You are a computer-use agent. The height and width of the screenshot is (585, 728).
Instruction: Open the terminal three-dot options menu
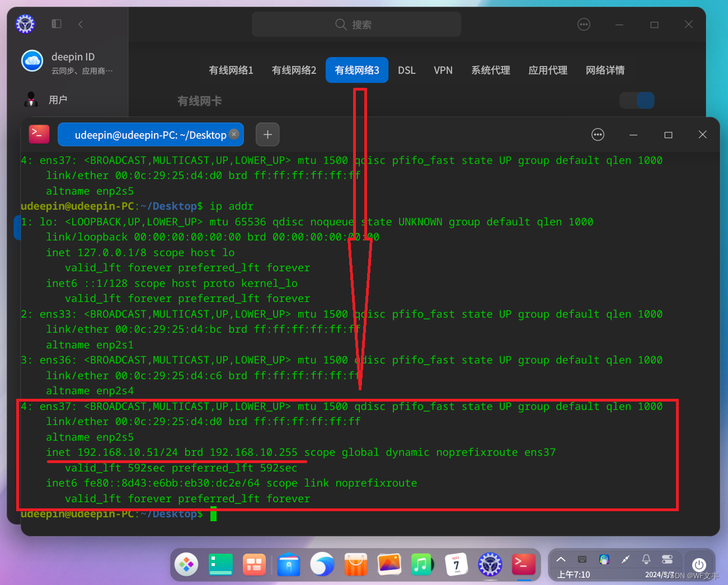pos(598,134)
